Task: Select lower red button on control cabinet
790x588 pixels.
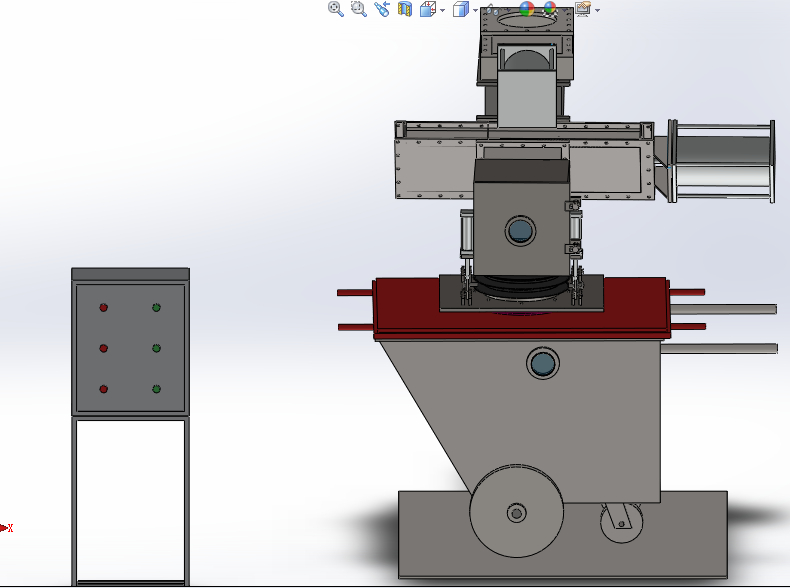Action: (103, 389)
